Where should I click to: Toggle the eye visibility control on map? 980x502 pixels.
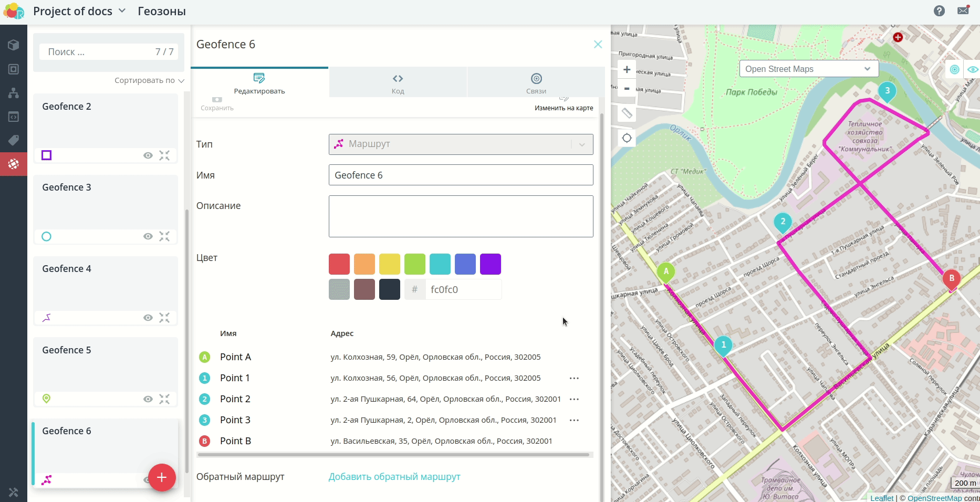coord(973,69)
